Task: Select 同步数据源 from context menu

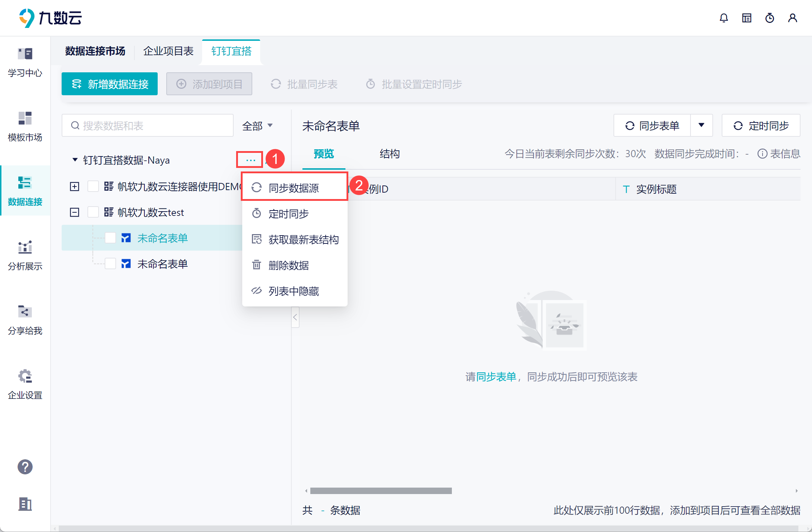Action: click(x=294, y=188)
